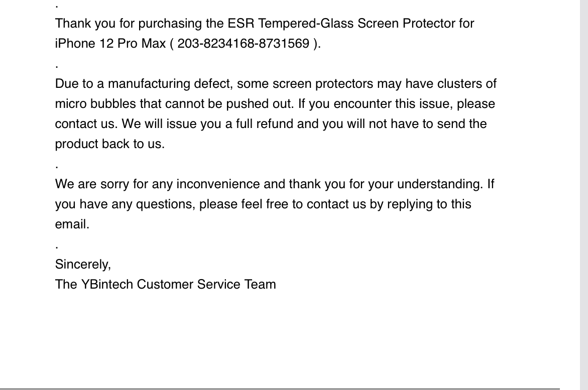Click the word "understanding" in the apology sentence

[440, 184]
